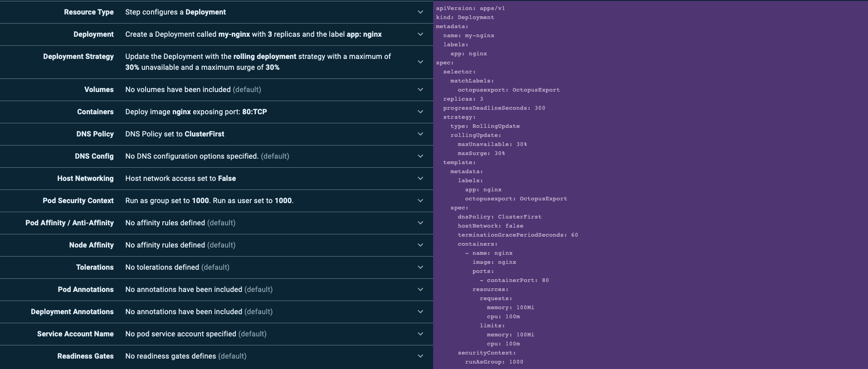Viewport: 868px width, 369px height.
Task: Expand the Deployment Annotations chevron
Action: coord(420,312)
